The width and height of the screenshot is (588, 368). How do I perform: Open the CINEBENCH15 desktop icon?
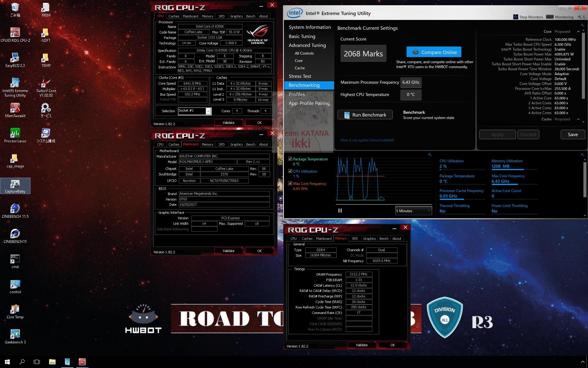[x=15, y=236]
